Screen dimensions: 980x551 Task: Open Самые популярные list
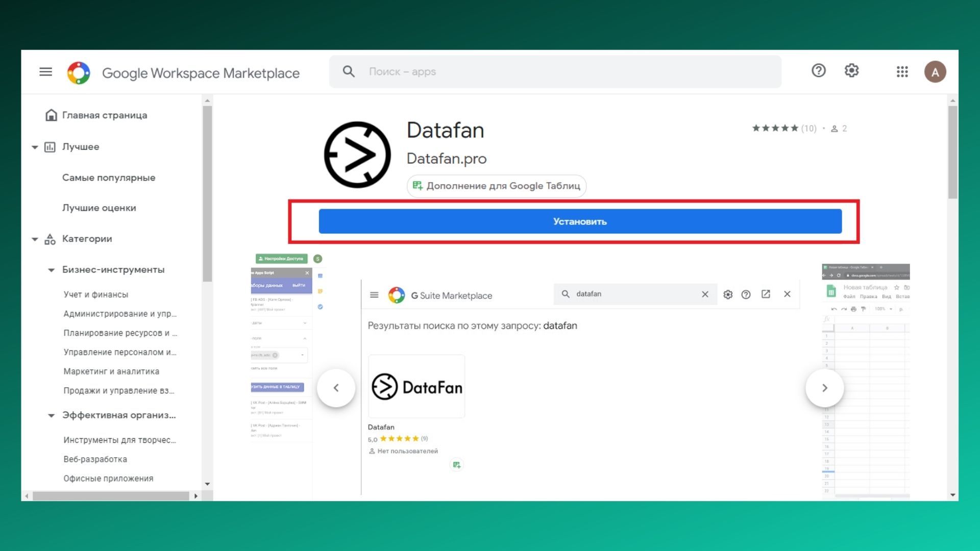coord(109,178)
